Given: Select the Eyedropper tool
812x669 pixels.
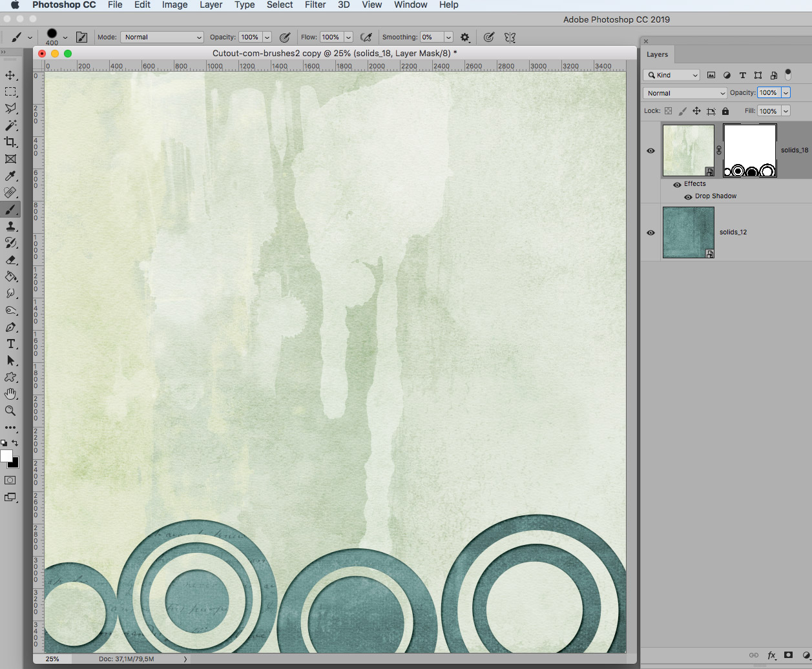Looking at the screenshot, I should pos(10,176).
